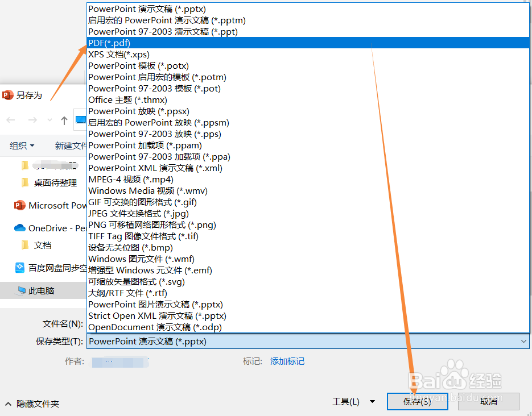Image resolution: width=532 pixels, height=416 pixels.
Task: Choose Strict Open XML 演示文稿 (*.pptx)
Action: click(308, 316)
